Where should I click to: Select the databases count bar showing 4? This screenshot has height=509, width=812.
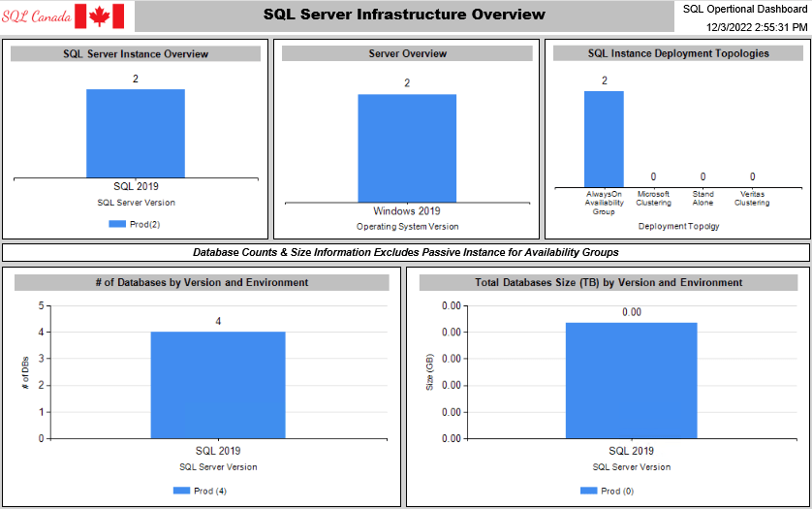tap(218, 385)
